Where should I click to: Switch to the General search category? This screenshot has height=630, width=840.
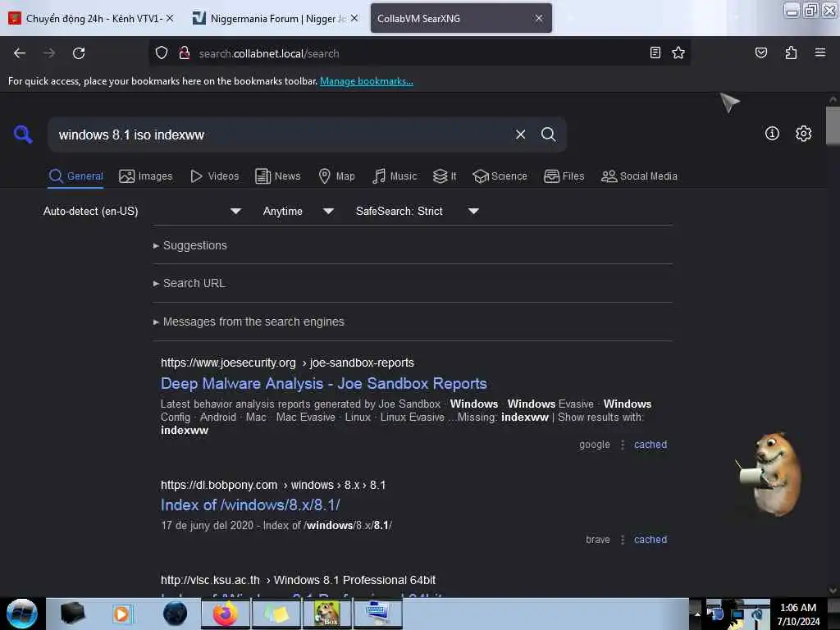point(75,176)
